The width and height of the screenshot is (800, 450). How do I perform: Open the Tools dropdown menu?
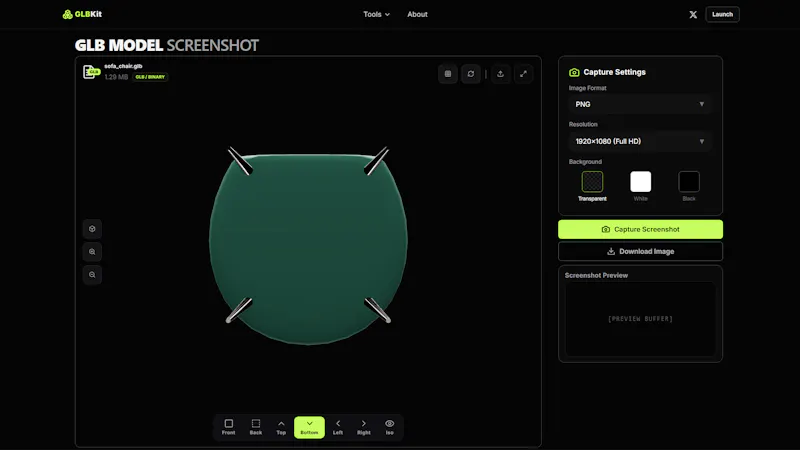(x=377, y=14)
